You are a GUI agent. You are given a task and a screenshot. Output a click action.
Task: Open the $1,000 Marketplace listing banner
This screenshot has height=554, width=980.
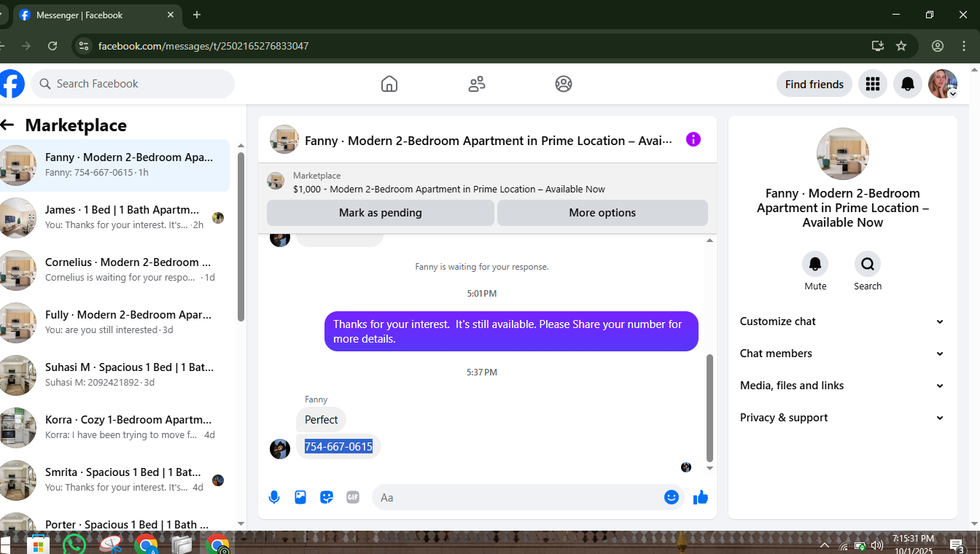pos(487,182)
